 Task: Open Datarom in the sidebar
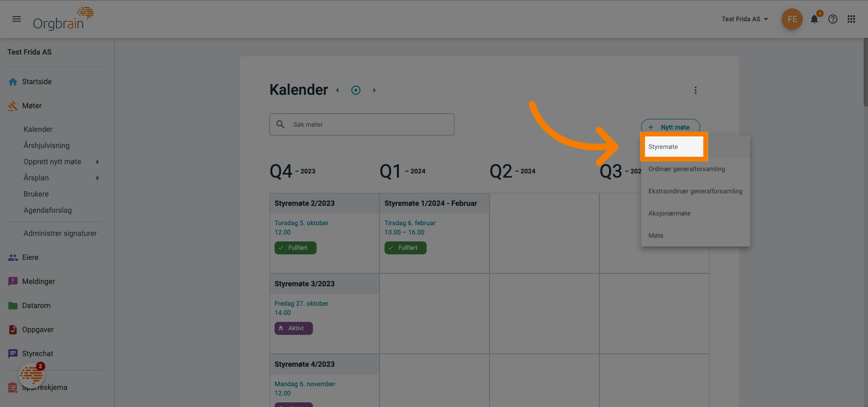point(36,305)
